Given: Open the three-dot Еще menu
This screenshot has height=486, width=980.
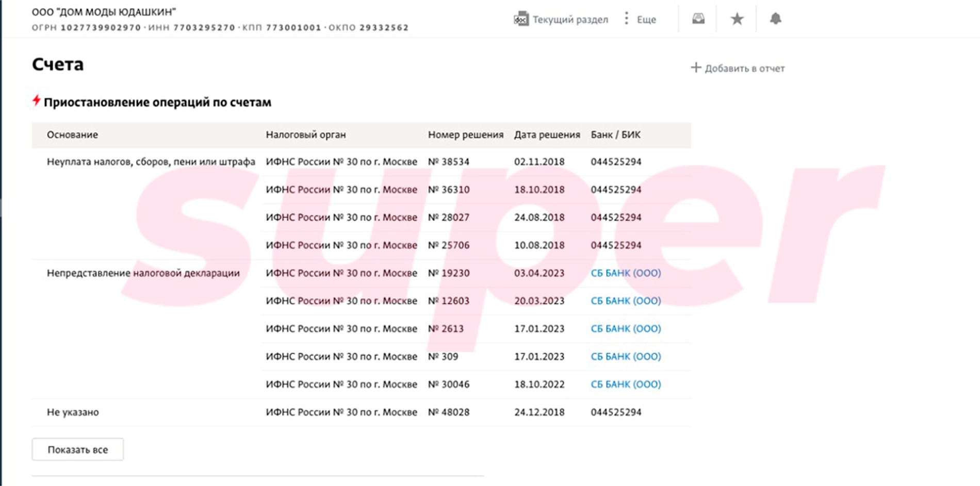Looking at the screenshot, I should click(x=627, y=19).
